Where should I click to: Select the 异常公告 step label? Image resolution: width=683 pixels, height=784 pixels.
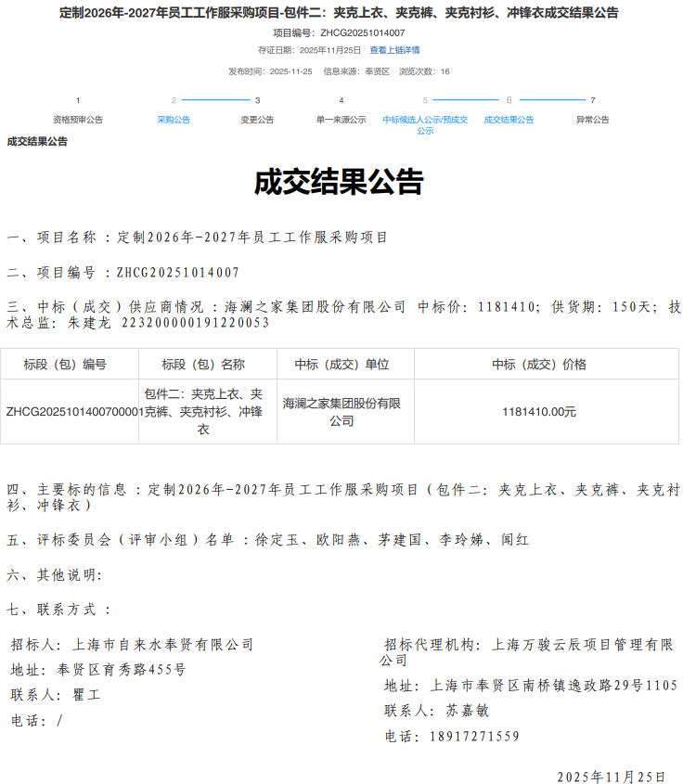click(x=592, y=120)
